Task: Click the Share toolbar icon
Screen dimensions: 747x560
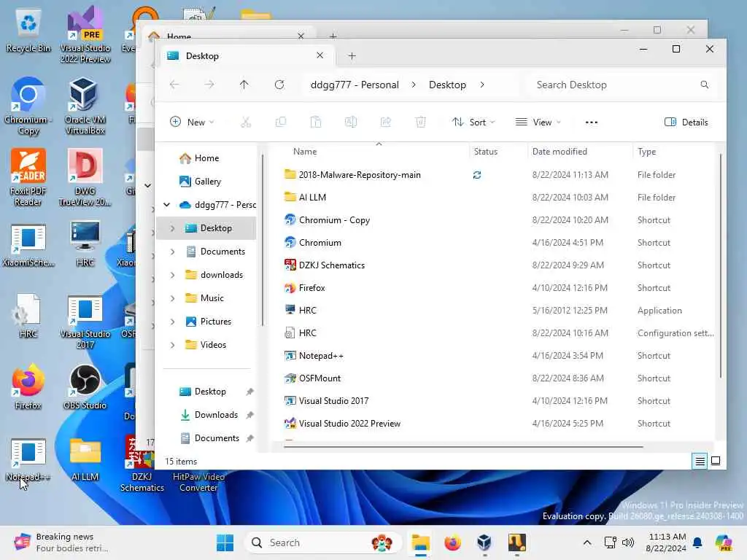Action: [x=385, y=122]
